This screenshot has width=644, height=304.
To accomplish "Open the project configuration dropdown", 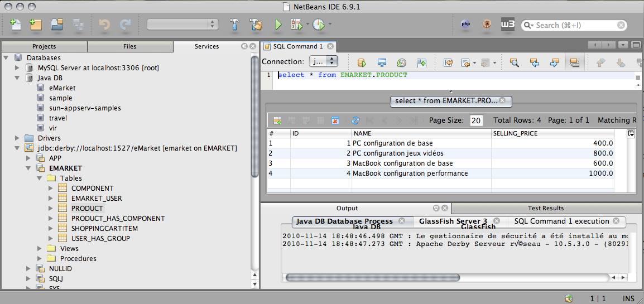I will click(183, 24).
